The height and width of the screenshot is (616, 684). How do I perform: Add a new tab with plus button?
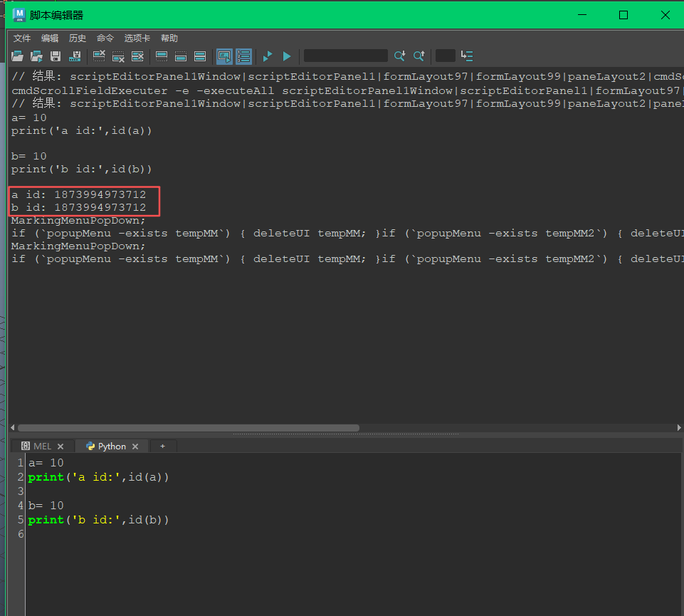163,447
